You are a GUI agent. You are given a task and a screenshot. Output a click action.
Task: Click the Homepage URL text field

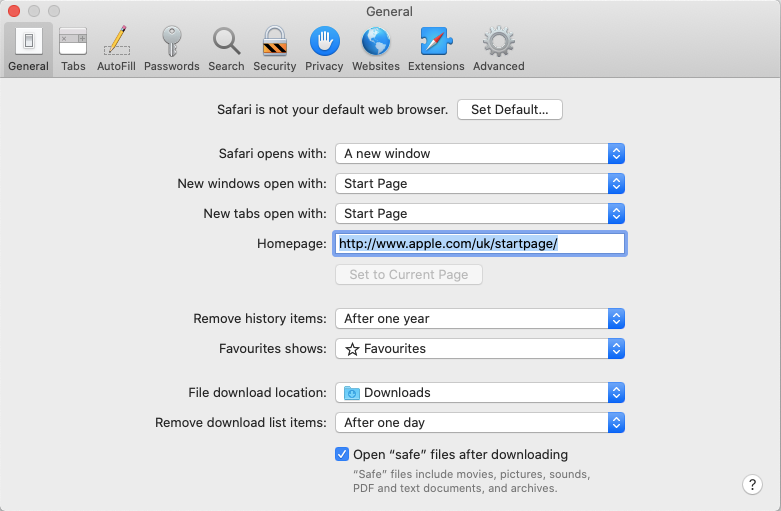[480, 244]
